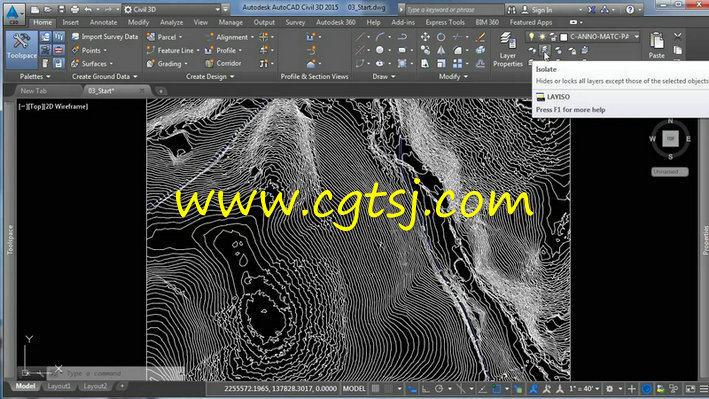Click the layer color swatch in layer dropdown
Image resolution: width=709 pixels, height=399 pixels.
564,37
